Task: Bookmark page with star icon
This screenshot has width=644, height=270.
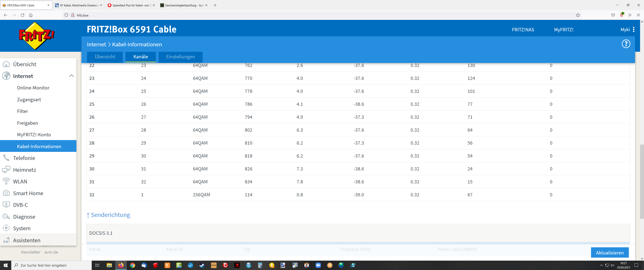Action: click(578, 15)
